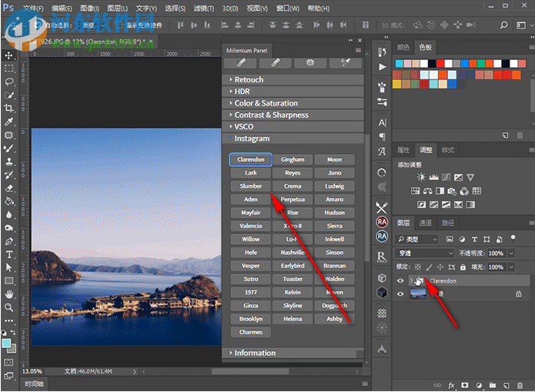This screenshot has width=535, height=392.
Task: Toggle lock all for the layer
Action: point(464,267)
